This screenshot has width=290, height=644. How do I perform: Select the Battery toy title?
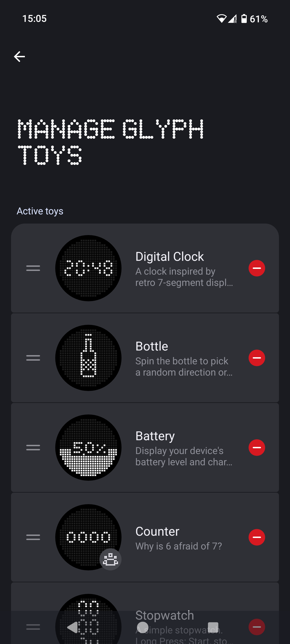pos(155,436)
